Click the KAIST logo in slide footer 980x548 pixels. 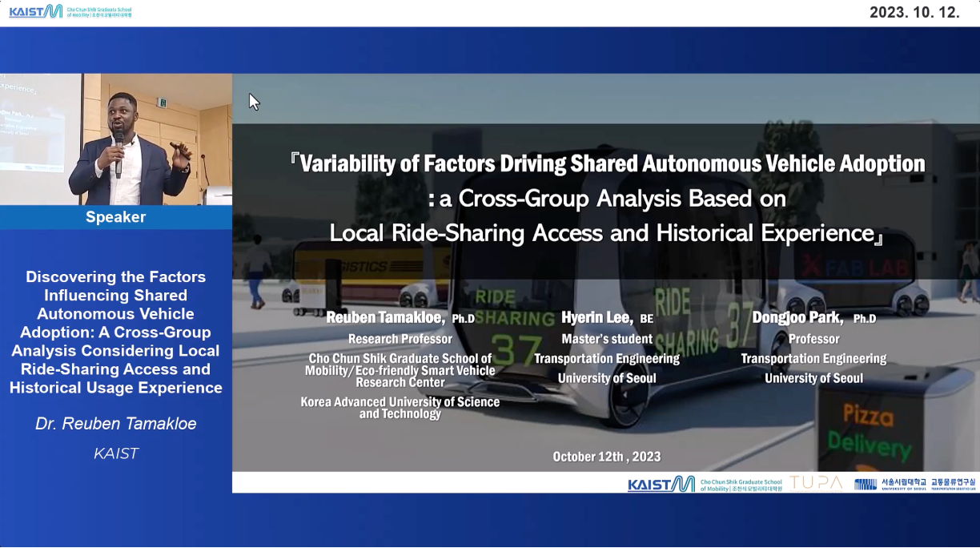(x=661, y=483)
